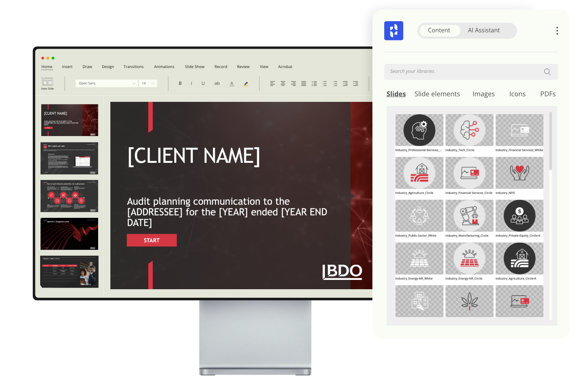Click the Audit planning communication subtitle text
Image resolution: width=588 pixels, height=384 pixels.
pyautogui.click(x=227, y=212)
